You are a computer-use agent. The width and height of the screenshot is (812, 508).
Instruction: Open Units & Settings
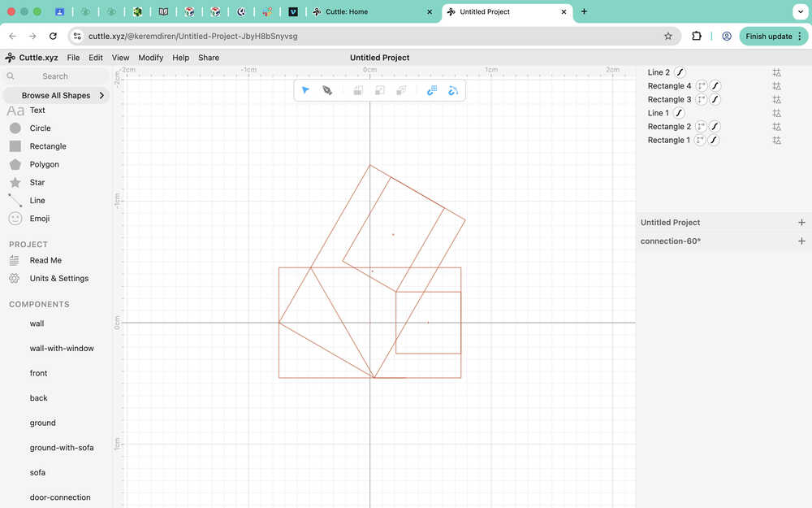59,278
